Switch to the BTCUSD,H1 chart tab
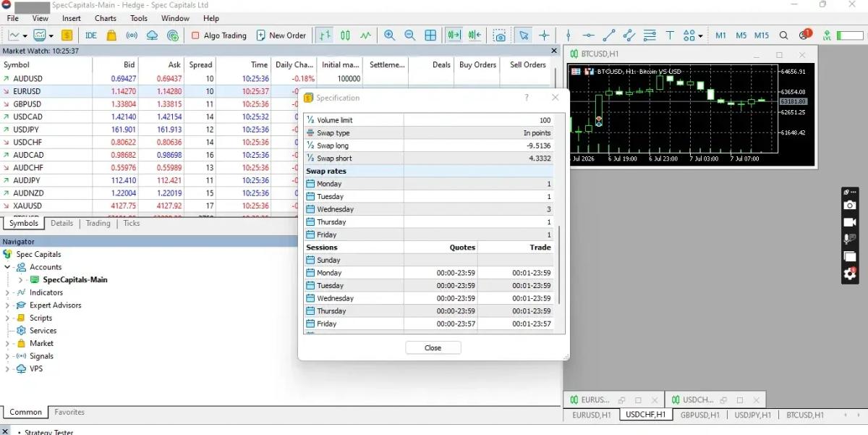Screen dimensions: 868x435 point(805,415)
